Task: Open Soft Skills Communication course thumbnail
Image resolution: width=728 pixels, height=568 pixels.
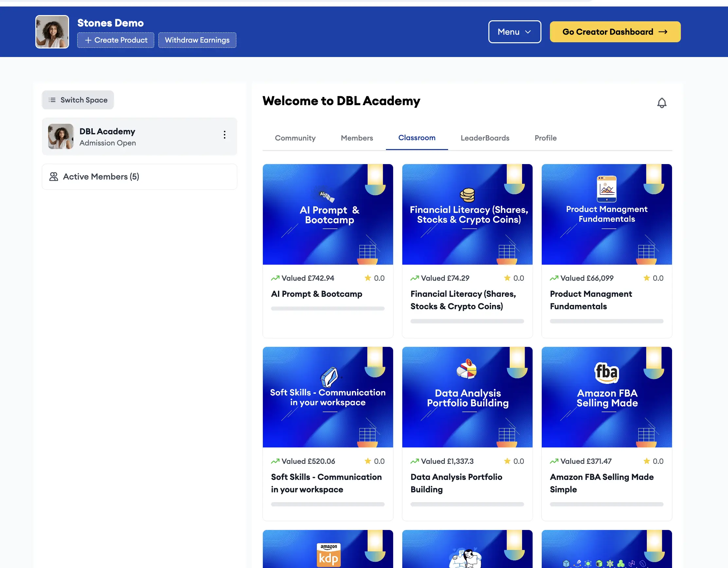Action: tap(328, 397)
